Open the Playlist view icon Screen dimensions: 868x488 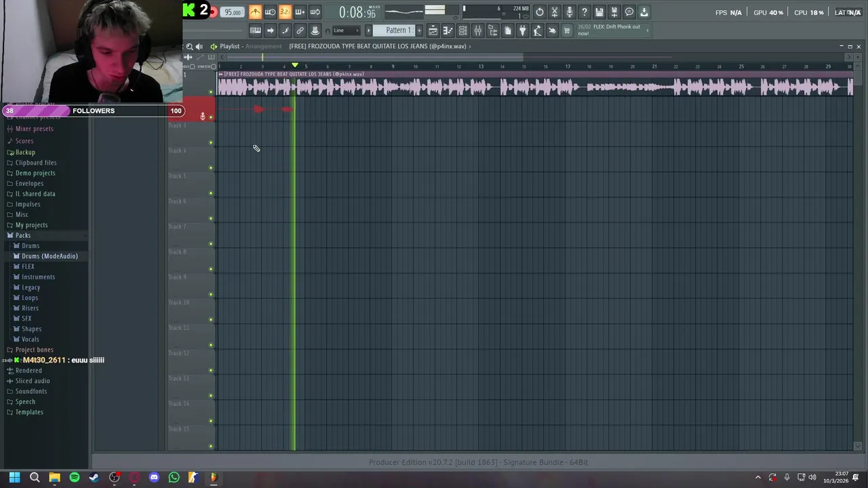[x=433, y=30]
